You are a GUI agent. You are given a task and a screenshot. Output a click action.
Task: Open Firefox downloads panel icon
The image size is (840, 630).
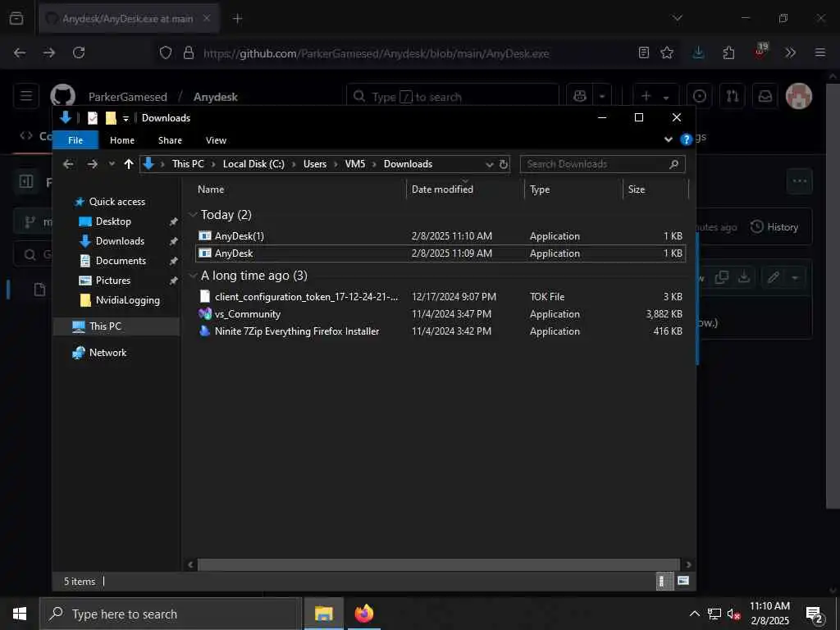[698, 52]
